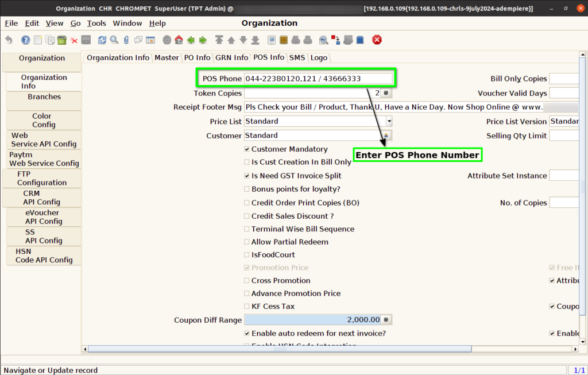The image size is (588, 375).
Task: Switch to the SMS tab
Action: tap(297, 58)
